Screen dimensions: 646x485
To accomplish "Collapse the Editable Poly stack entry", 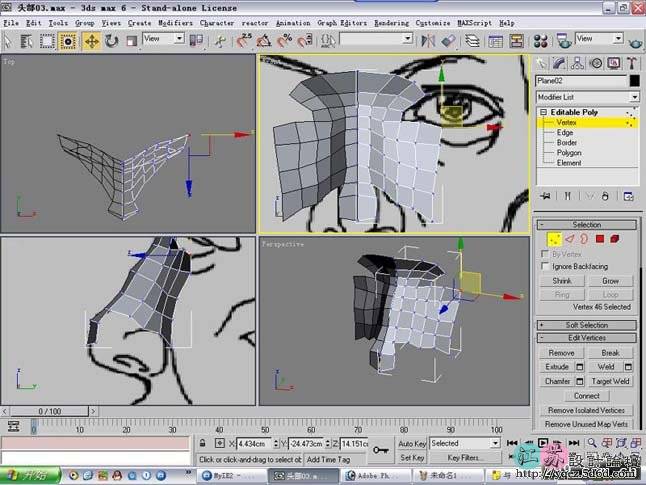I will point(543,112).
